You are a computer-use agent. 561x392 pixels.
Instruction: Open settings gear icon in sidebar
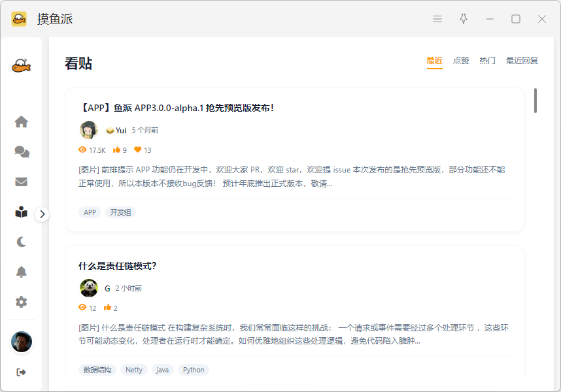click(x=22, y=302)
